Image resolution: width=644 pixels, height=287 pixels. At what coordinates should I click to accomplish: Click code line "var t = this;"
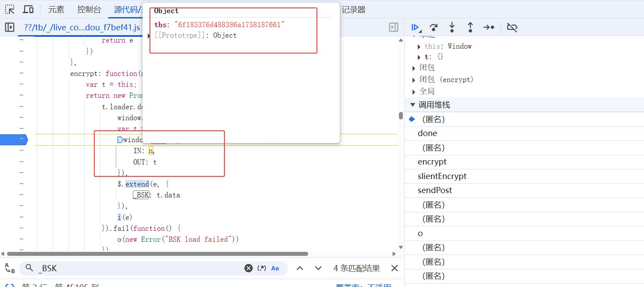point(111,85)
